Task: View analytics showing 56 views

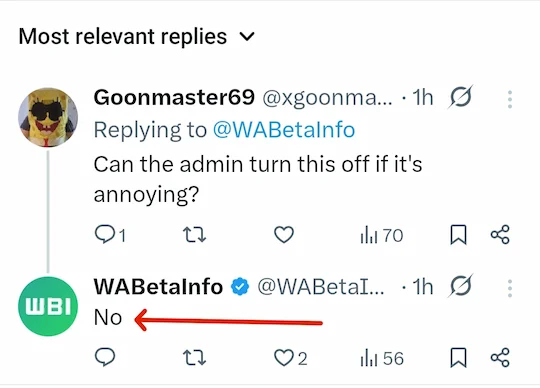Action: 382,358
